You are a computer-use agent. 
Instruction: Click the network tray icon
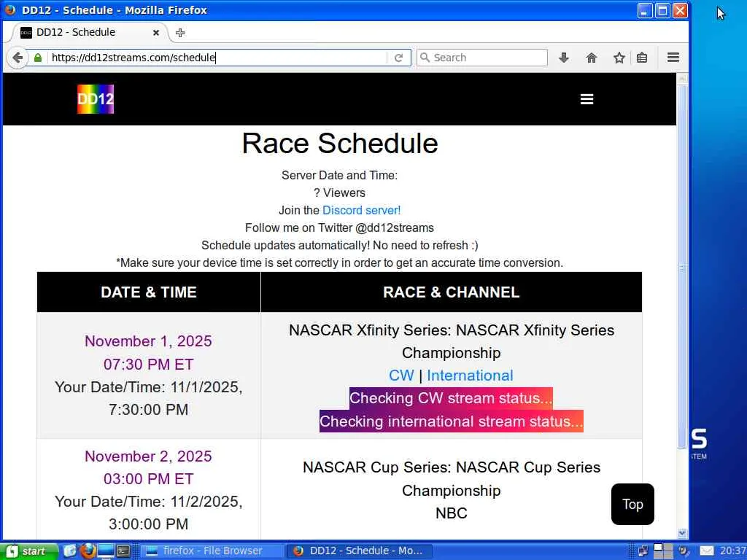[643, 551]
